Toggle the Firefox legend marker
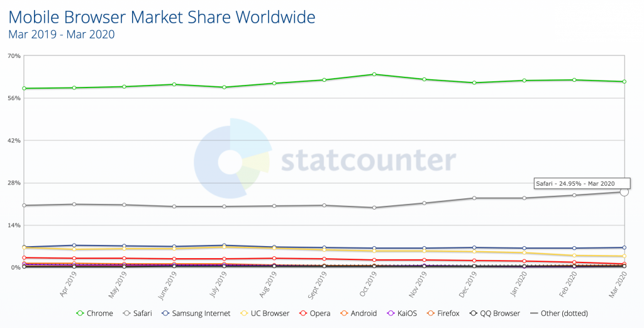Image resolution: width=644 pixels, height=328 pixels. pos(431,313)
